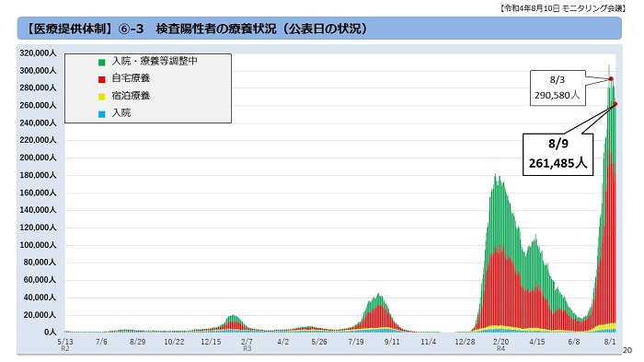
Task: Click the x-axis date 4/2
Action: [283, 342]
